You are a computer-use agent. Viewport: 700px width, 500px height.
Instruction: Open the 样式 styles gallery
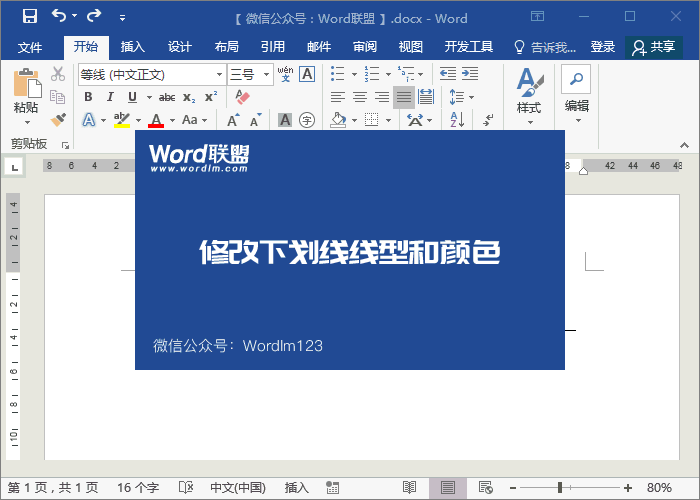[x=529, y=96]
